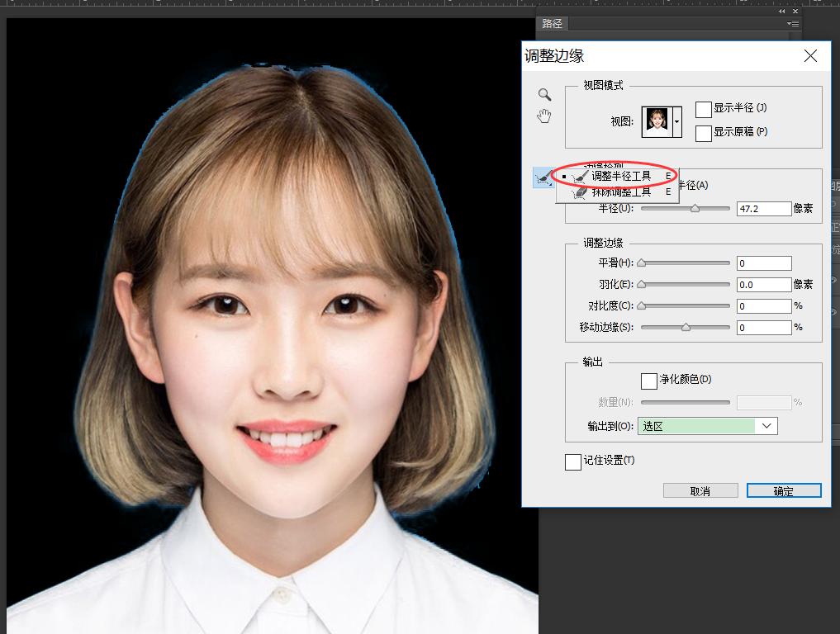Click the 半径 value field showing 47.2
Image resolution: width=840 pixels, height=634 pixels.
tap(763, 208)
